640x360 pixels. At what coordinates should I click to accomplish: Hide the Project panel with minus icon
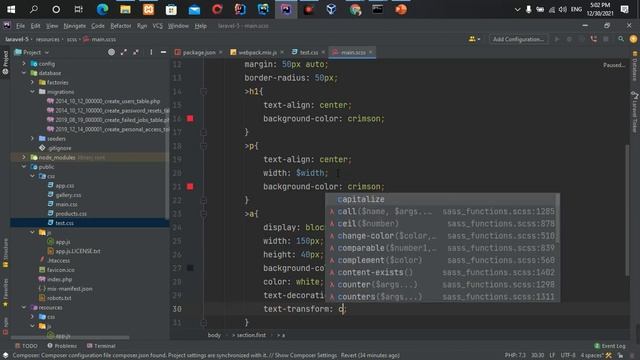click(x=163, y=52)
